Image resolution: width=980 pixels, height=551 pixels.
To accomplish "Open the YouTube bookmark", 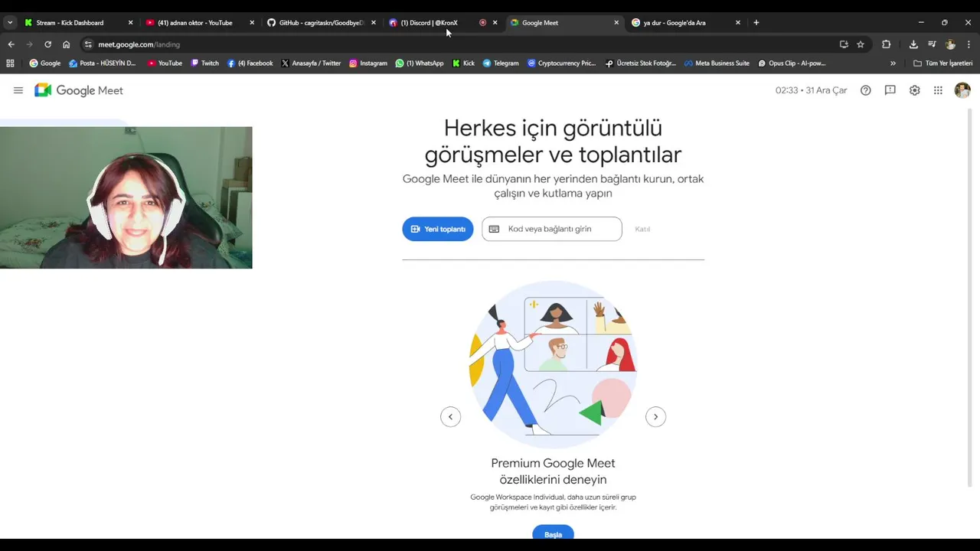I will point(165,64).
